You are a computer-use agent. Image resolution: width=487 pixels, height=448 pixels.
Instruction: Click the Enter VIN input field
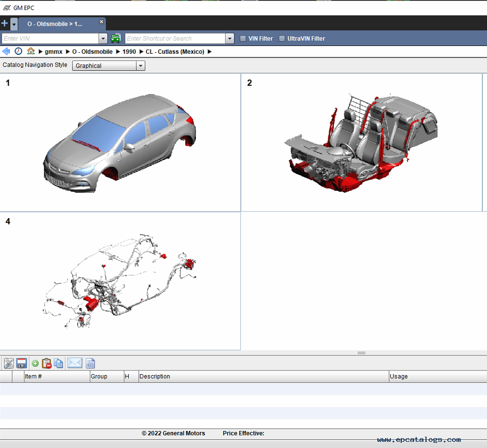click(x=50, y=38)
